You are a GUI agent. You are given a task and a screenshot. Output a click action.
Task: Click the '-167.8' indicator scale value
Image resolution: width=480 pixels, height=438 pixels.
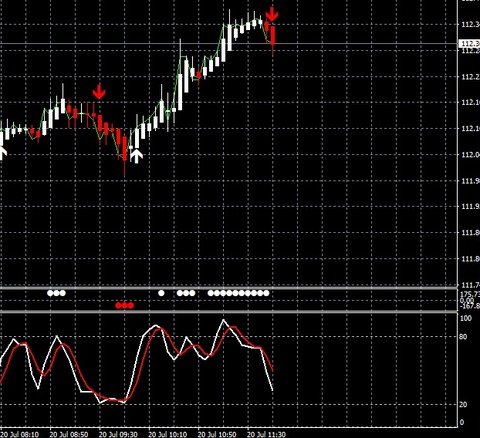coord(470,306)
